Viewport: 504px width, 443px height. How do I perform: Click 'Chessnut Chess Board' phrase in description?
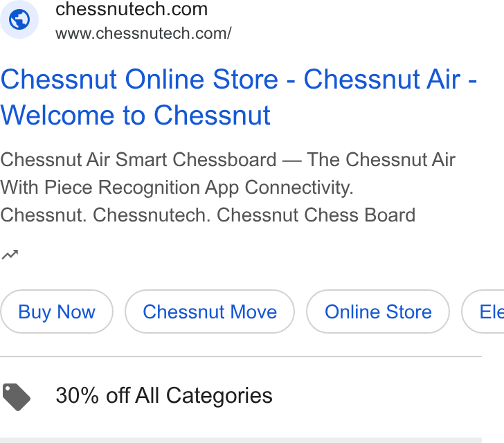coord(316,215)
